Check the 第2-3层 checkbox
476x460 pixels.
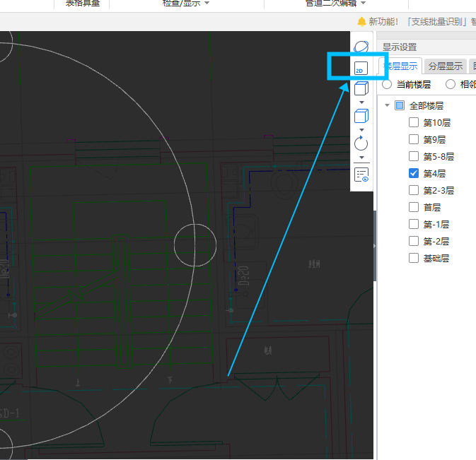pos(414,190)
